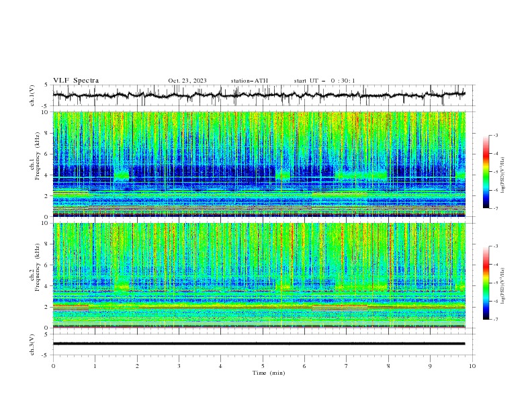This screenshot has height=411, width=532.
Task: Click time axis tick label '3'
Action: pyautogui.click(x=179, y=366)
